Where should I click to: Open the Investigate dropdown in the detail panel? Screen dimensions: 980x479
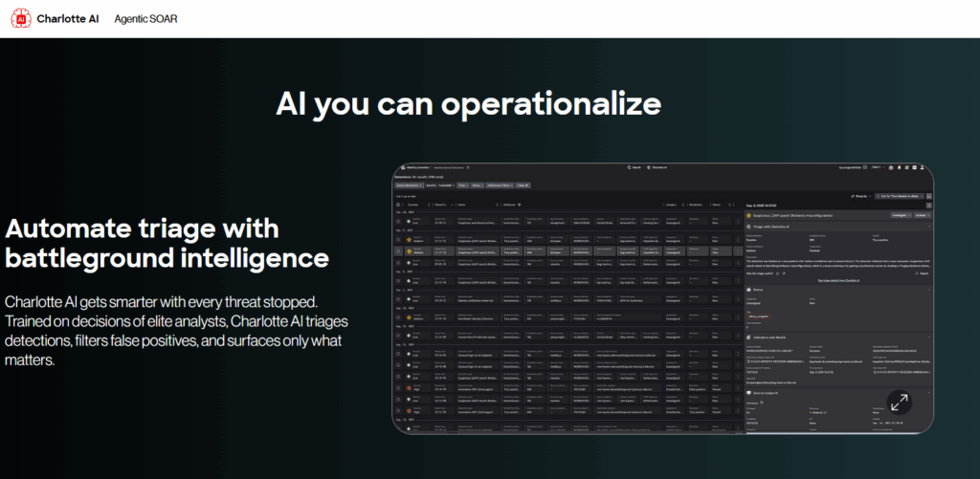tap(900, 215)
